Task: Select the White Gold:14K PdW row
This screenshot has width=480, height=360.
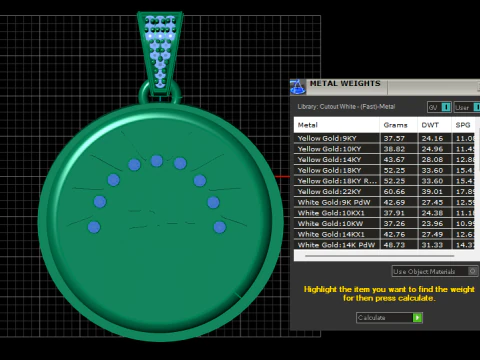Action: (x=384, y=245)
